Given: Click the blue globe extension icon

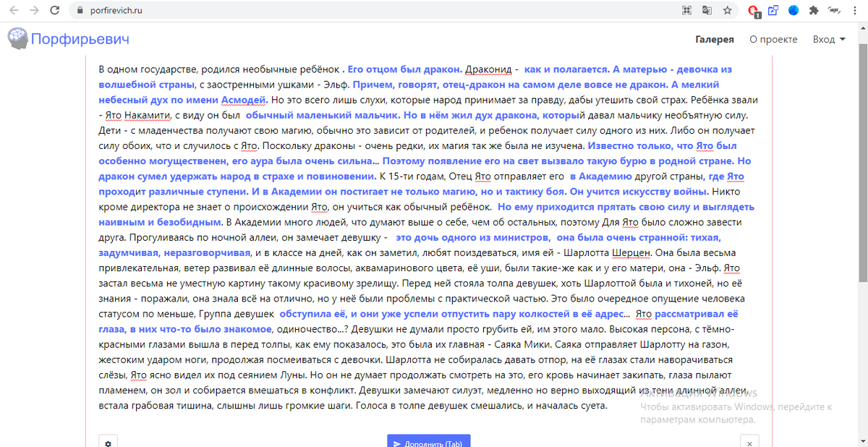Looking at the screenshot, I should pyautogui.click(x=793, y=9).
